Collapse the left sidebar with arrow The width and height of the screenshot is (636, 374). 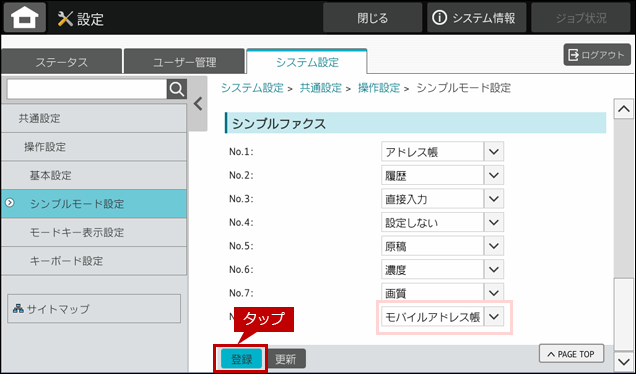point(198,104)
